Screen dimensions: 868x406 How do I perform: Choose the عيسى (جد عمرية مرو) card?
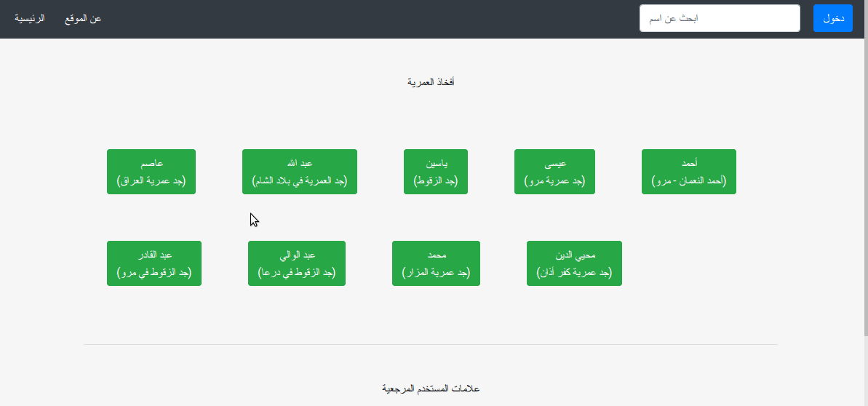[554, 172]
